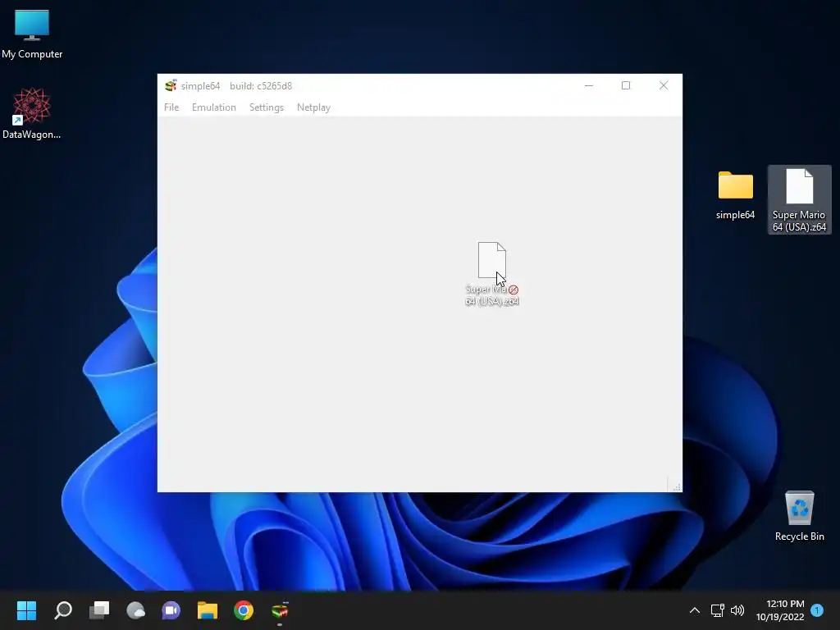Maximize the simple64 window

click(x=626, y=85)
